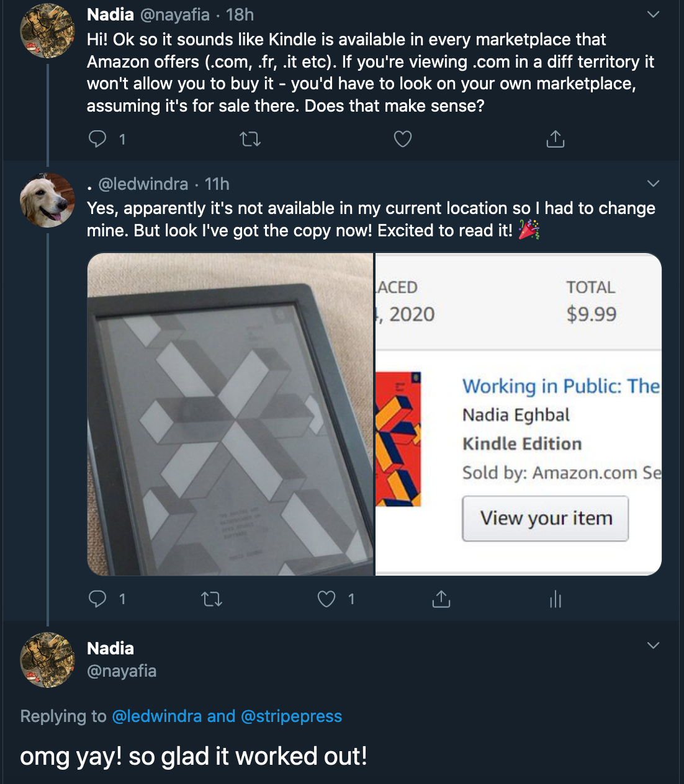684x784 pixels.
Task: Open reply on @ledwindra's tweet
Action: pos(98,599)
